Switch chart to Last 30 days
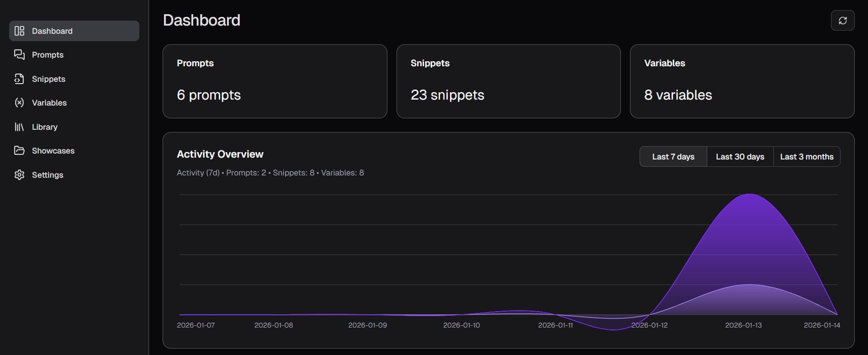This screenshot has height=355, width=868. (x=740, y=157)
